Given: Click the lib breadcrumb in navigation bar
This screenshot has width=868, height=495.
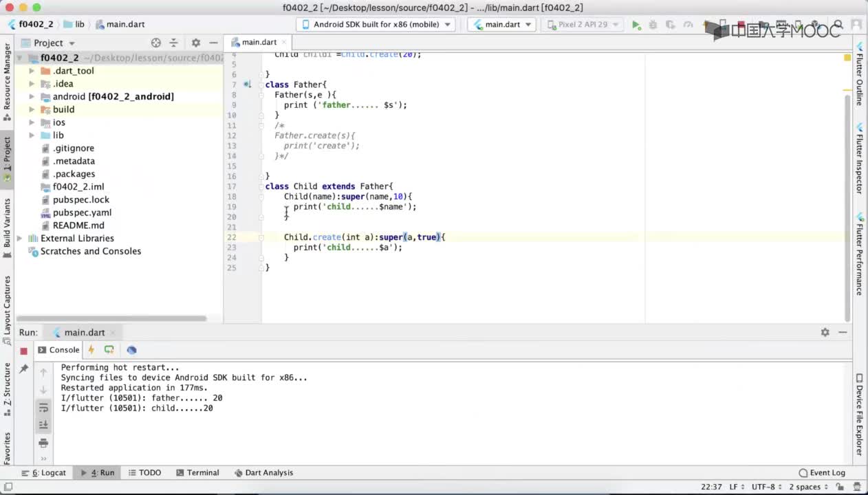Looking at the screenshot, I should (74, 24).
